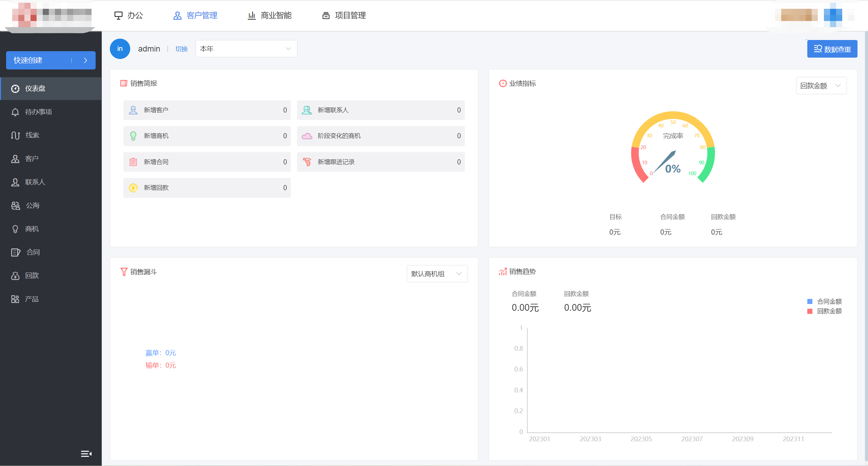Click the 新增商机 bulb icon in 销售简报
868x466 pixels.
133,136
